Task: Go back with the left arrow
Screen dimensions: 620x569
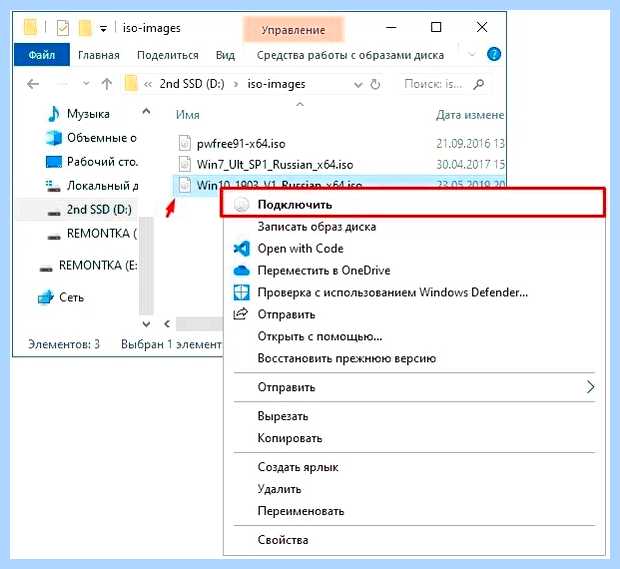Action: point(33,84)
